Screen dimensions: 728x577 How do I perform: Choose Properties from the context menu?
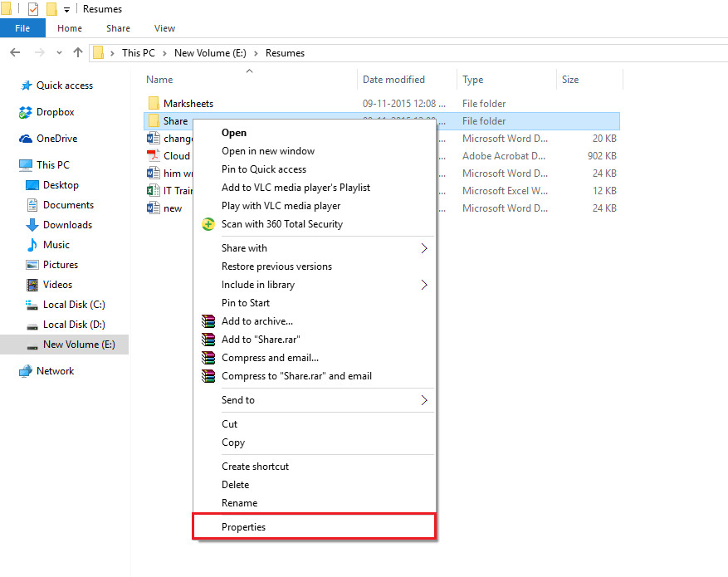243,527
